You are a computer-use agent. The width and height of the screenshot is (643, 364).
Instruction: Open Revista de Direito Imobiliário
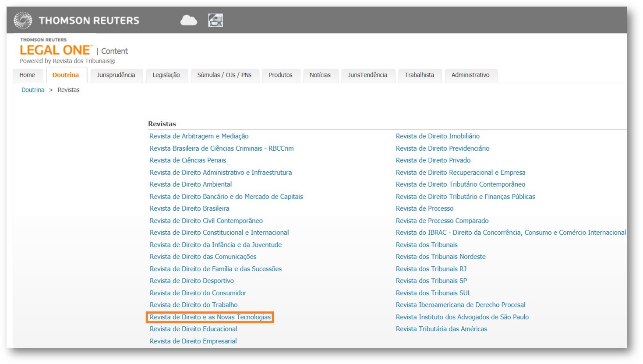point(438,136)
